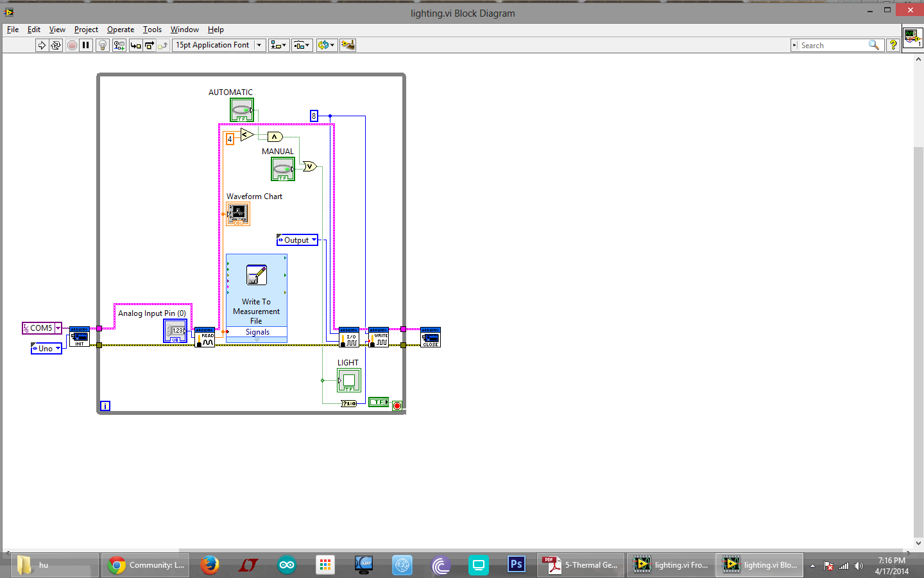924x578 pixels.
Task: Open the File menu
Action: [13, 30]
